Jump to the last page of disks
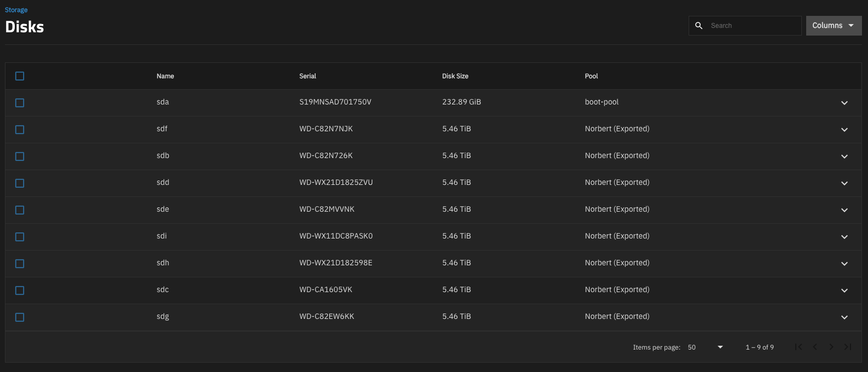 (848, 347)
